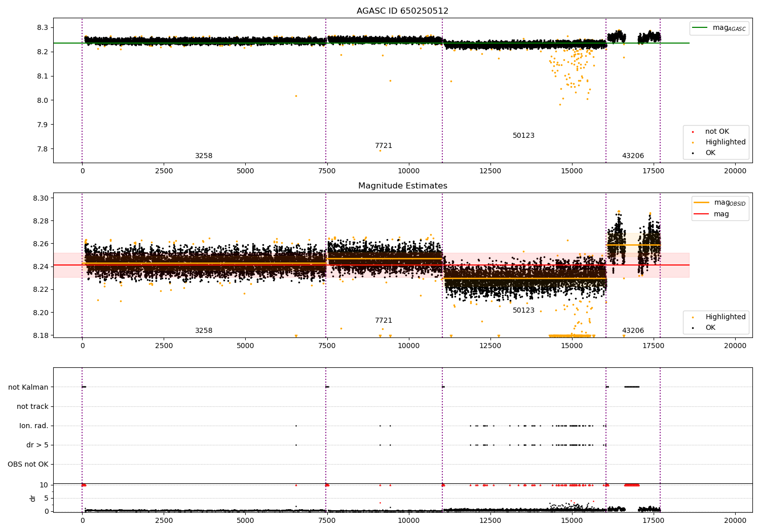Click obsid label 7721 in top plot
Image resolution: width=760 pixels, height=532 pixels.
384,146
